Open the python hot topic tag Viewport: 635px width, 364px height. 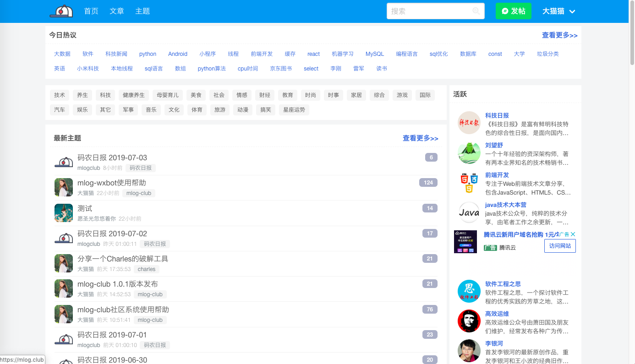(x=148, y=54)
